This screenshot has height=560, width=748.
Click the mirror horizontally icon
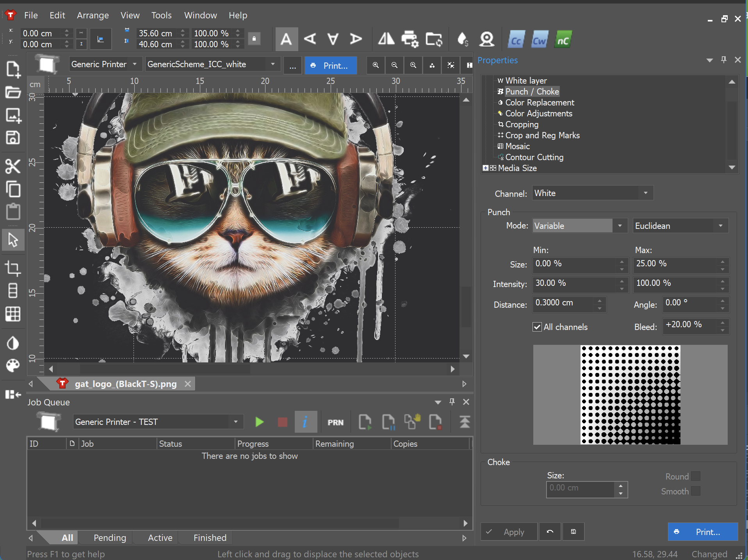click(386, 39)
